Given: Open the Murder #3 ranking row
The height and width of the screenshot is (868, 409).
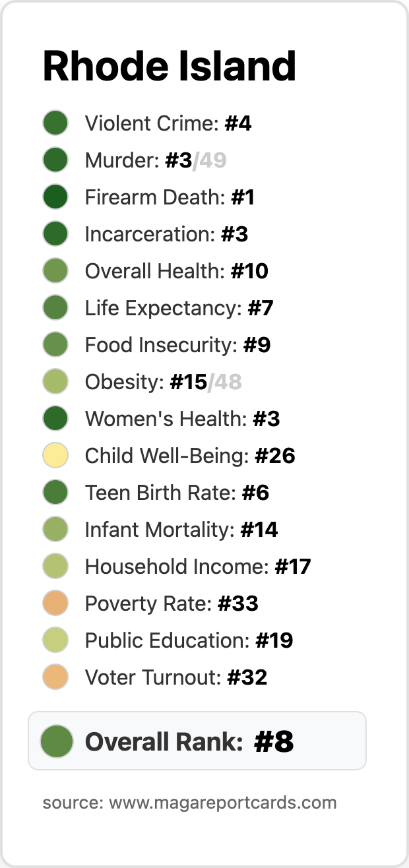Looking at the screenshot, I should (135, 160).
